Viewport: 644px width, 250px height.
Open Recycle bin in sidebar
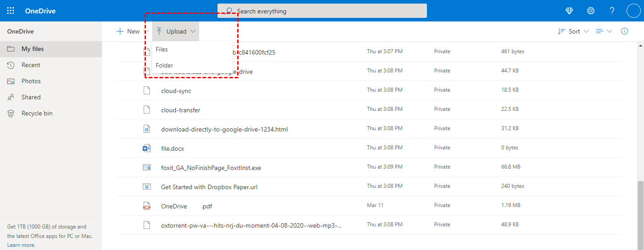click(51, 114)
